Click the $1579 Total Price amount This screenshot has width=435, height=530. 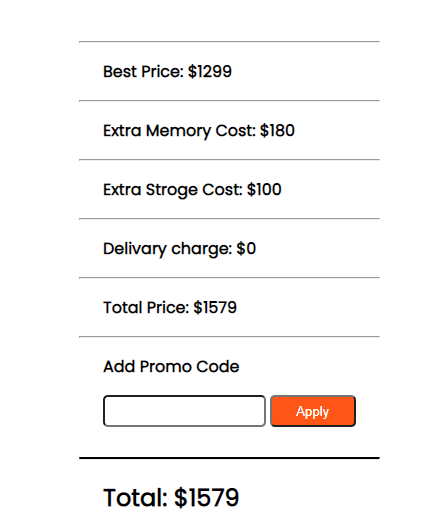pos(215,308)
